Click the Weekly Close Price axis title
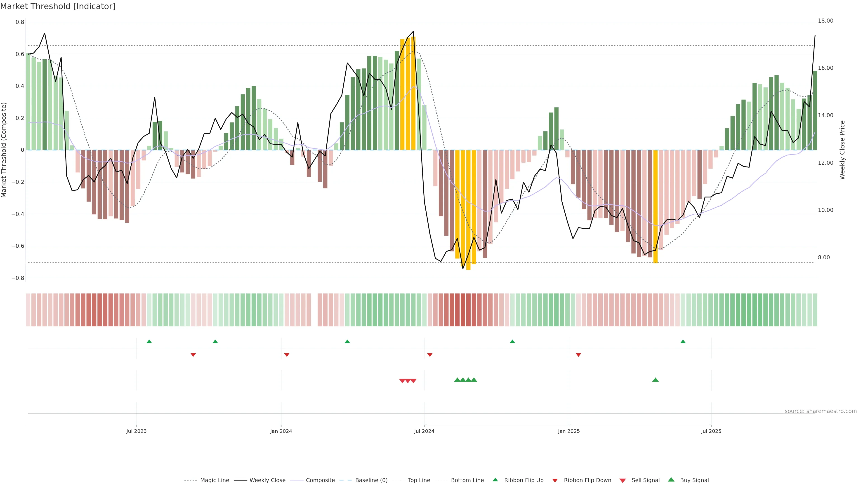The width and height of the screenshot is (868, 488). (842, 150)
